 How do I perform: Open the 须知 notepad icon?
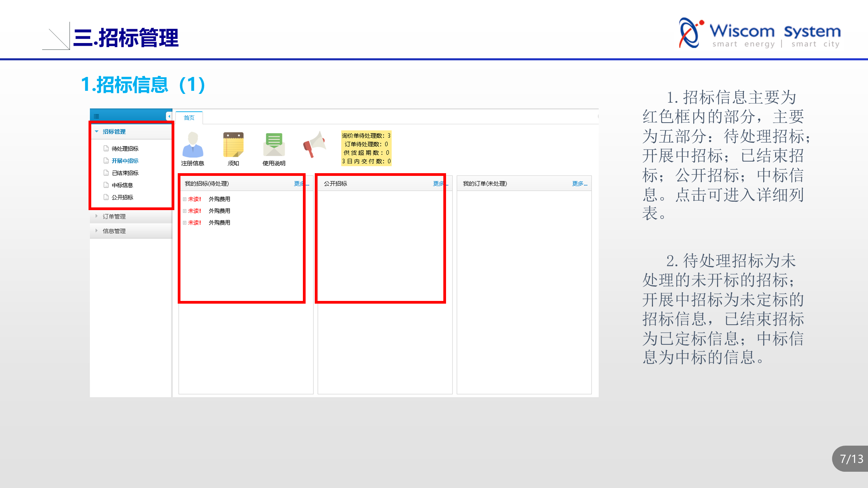pos(233,145)
